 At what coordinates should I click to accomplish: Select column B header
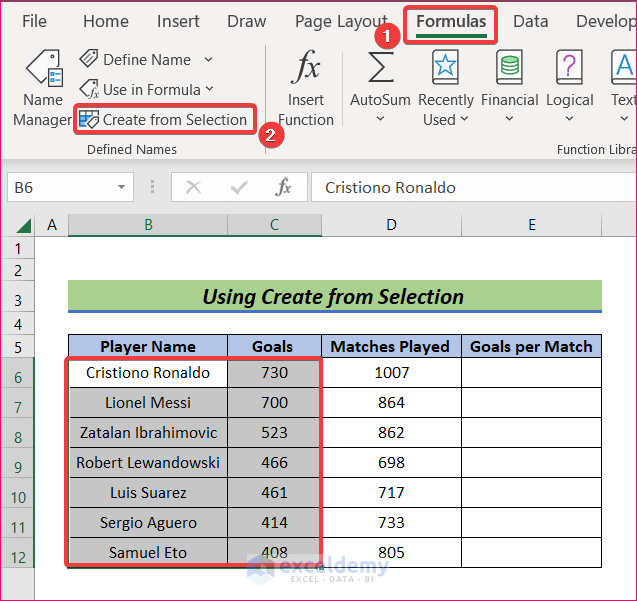pos(148,225)
